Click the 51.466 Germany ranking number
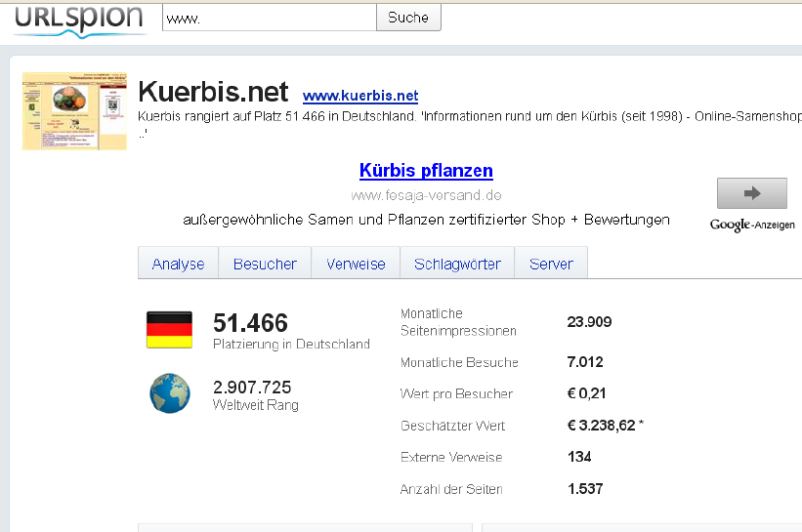Screen dimensions: 802x532 coord(250,323)
